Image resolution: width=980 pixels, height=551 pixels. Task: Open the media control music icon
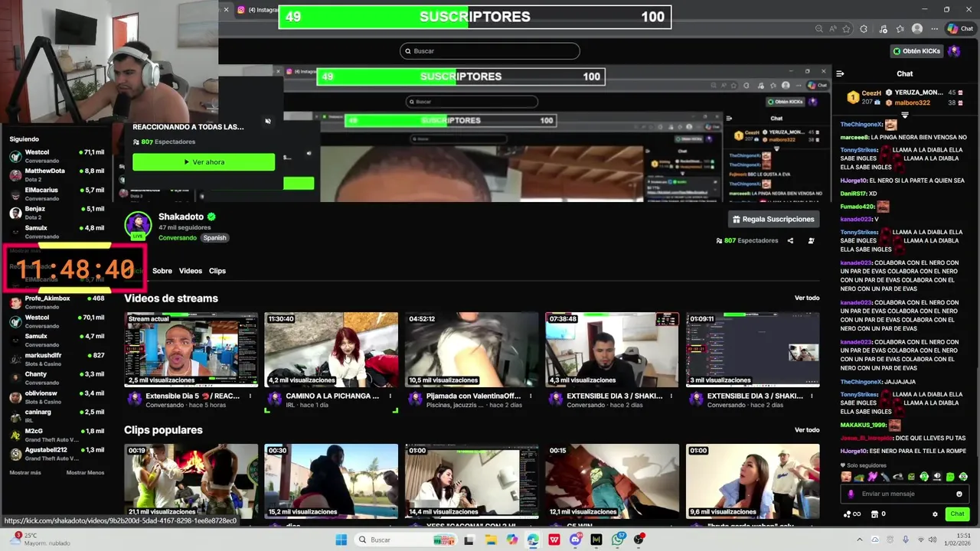point(883,29)
